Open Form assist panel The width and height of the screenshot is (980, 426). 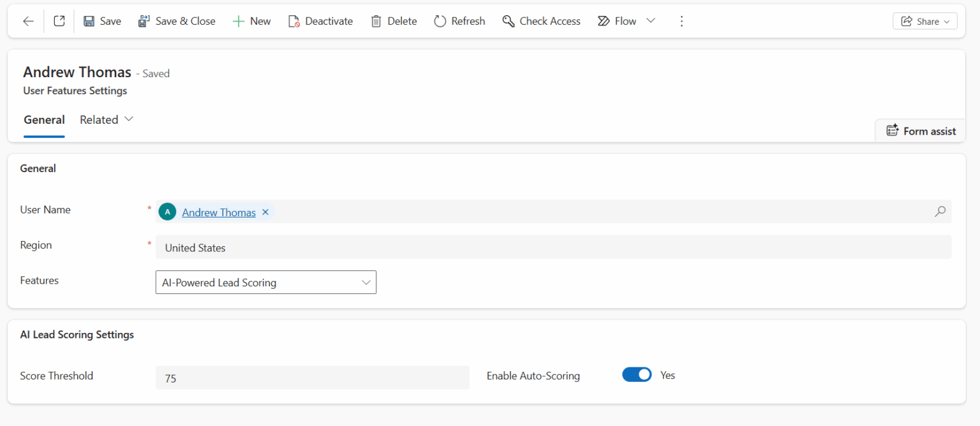click(921, 131)
